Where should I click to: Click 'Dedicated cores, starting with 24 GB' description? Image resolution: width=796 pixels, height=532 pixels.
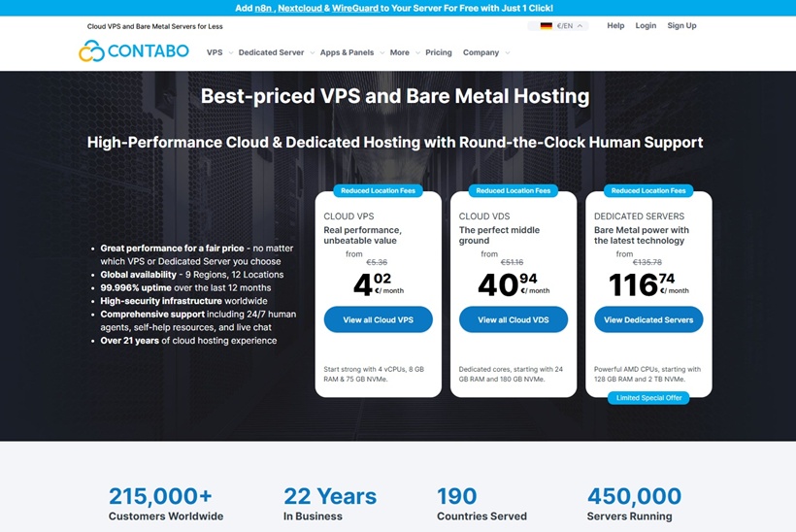click(x=511, y=374)
